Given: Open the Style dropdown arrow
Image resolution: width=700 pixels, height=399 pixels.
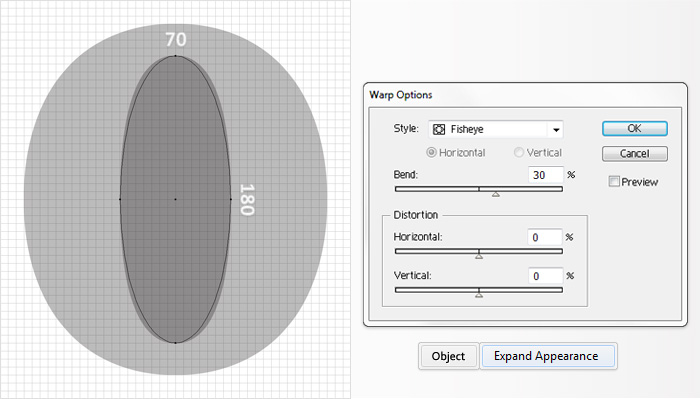Looking at the screenshot, I should tap(556, 129).
